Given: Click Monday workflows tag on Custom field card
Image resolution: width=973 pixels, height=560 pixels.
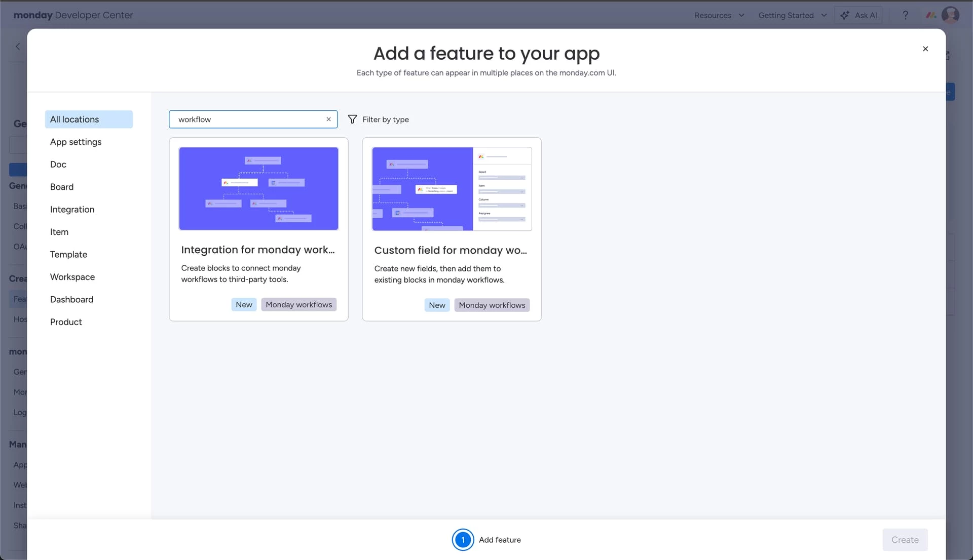Looking at the screenshot, I should 492,305.
